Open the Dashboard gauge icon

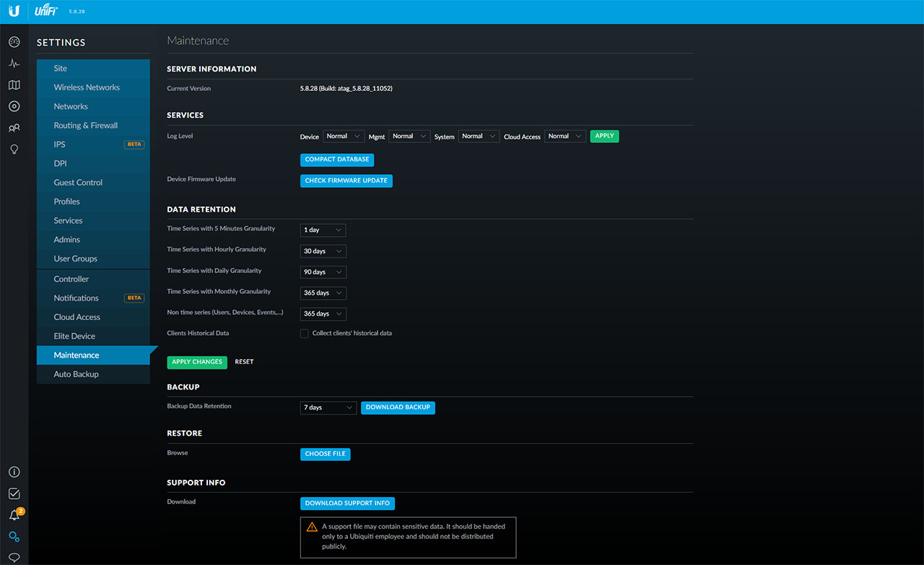(x=14, y=43)
